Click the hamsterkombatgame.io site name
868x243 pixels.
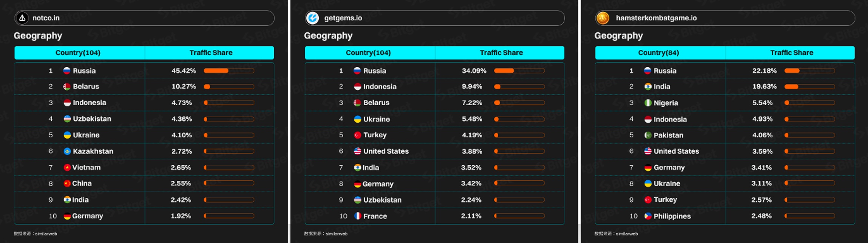click(656, 18)
